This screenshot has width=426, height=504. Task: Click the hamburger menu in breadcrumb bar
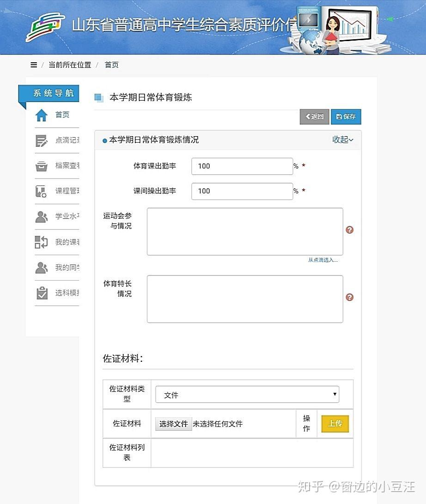[x=33, y=65]
